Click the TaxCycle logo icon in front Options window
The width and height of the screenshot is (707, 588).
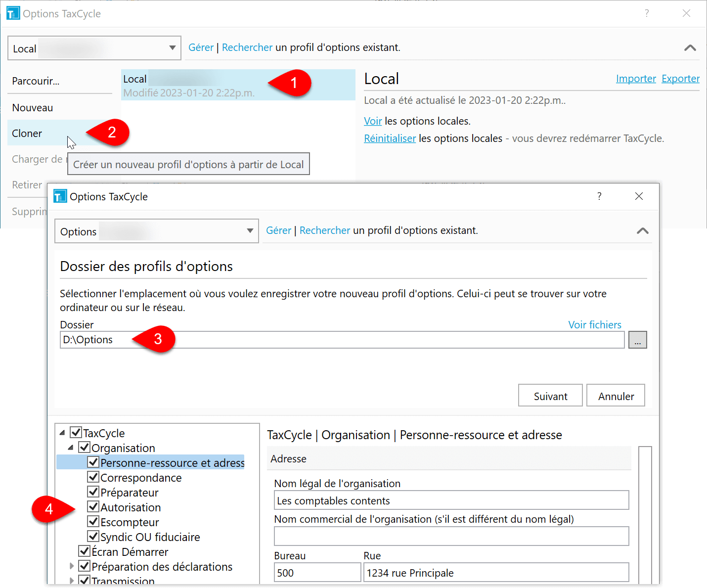(x=60, y=196)
